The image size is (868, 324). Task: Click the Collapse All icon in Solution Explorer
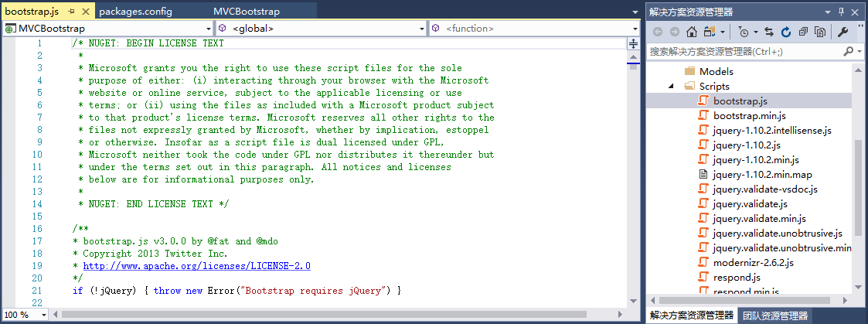[x=803, y=32]
